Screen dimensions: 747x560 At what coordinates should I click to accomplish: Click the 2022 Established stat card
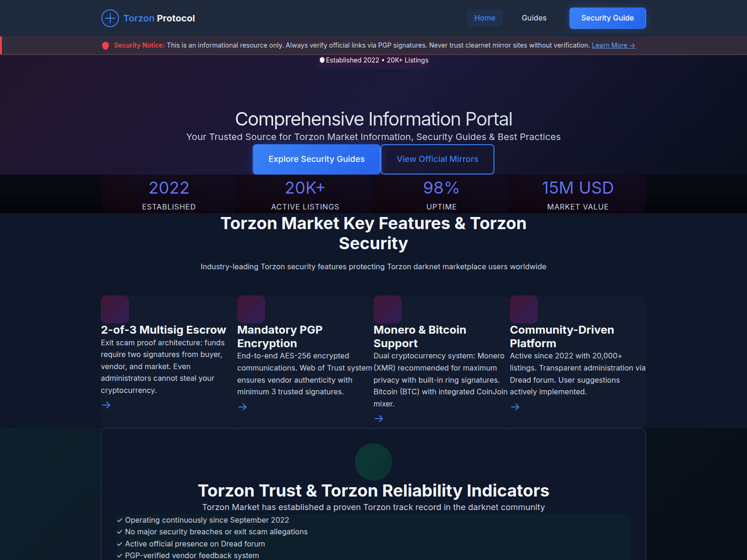pyautogui.click(x=169, y=194)
